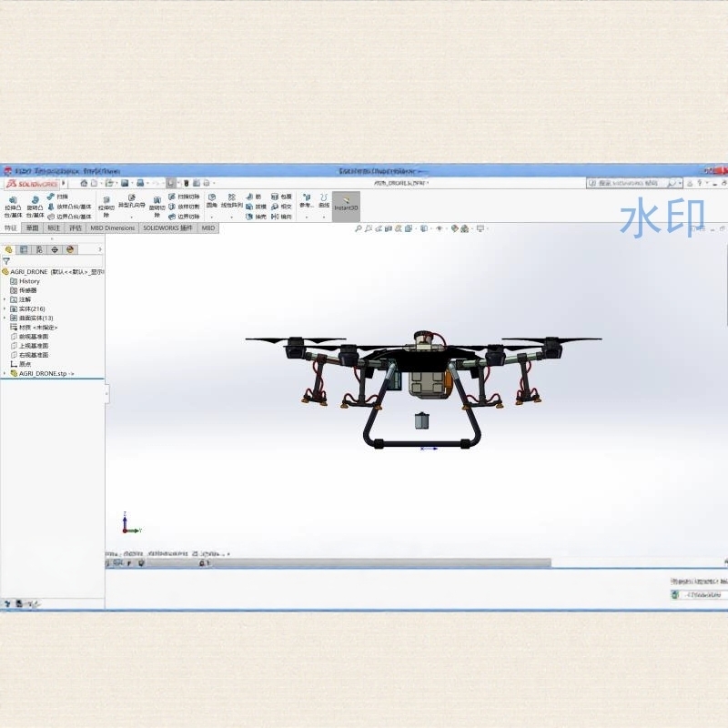Open dropdown arrow under 曲线 curves
The width and height of the screenshot is (728, 728).
324,217
